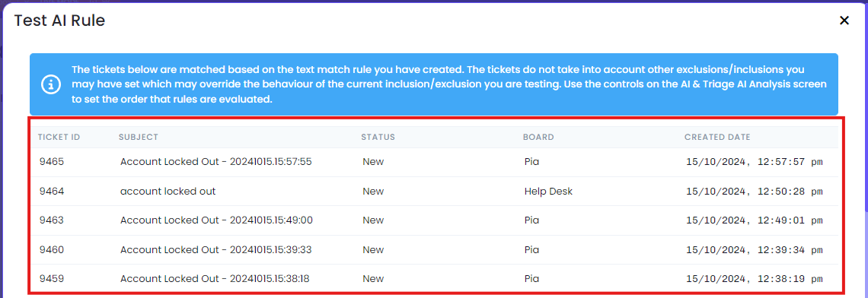The width and height of the screenshot is (868, 298).
Task: Sort by the Subject column header
Action: (139, 137)
